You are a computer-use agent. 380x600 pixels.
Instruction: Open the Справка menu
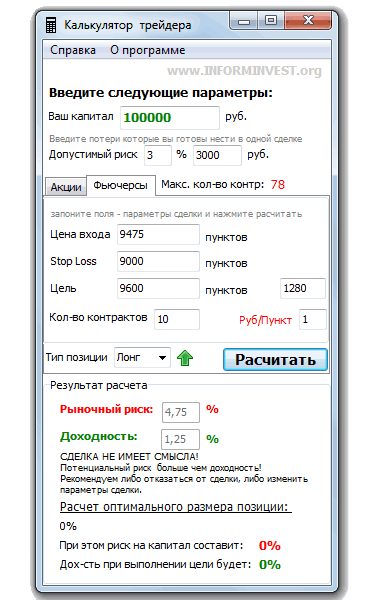pos(73,50)
